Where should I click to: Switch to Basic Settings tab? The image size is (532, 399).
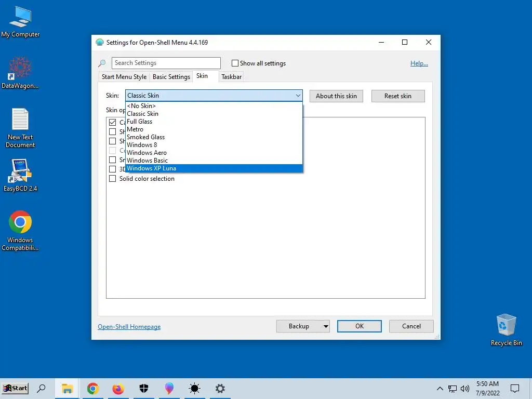(171, 77)
